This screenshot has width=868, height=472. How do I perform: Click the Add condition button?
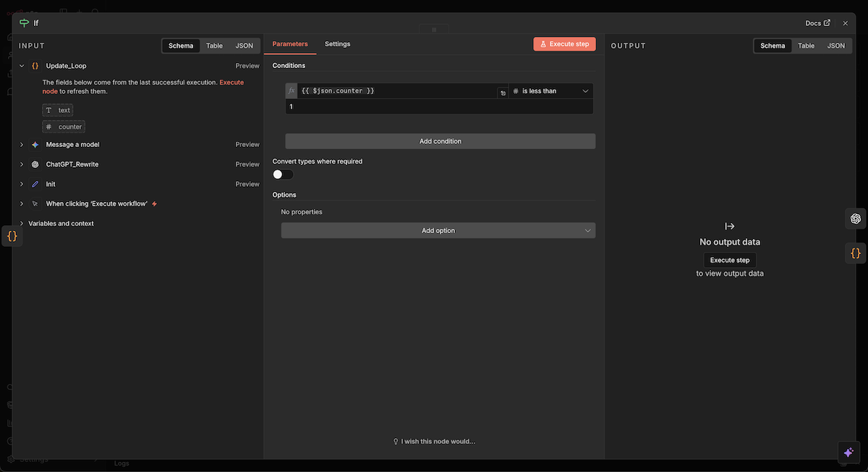click(x=440, y=141)
